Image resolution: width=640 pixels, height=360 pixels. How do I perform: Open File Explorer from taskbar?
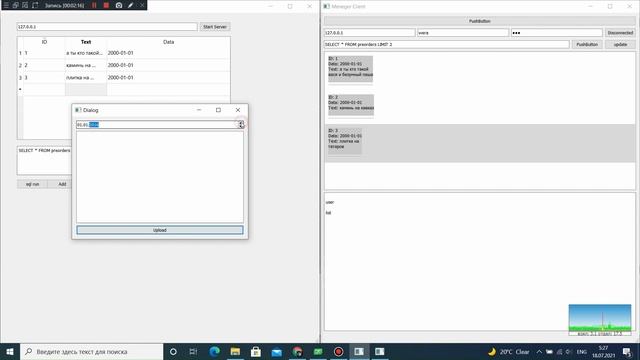click(x=235, y=351)
